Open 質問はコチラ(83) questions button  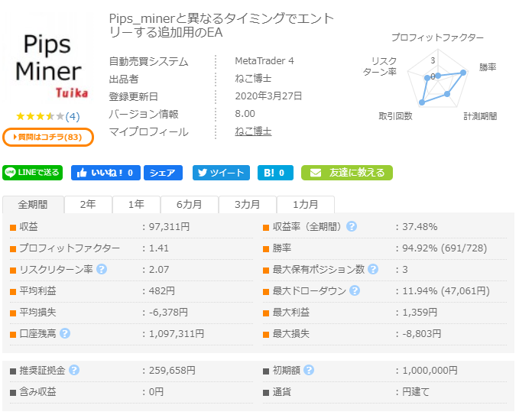(x=48, y=137)
